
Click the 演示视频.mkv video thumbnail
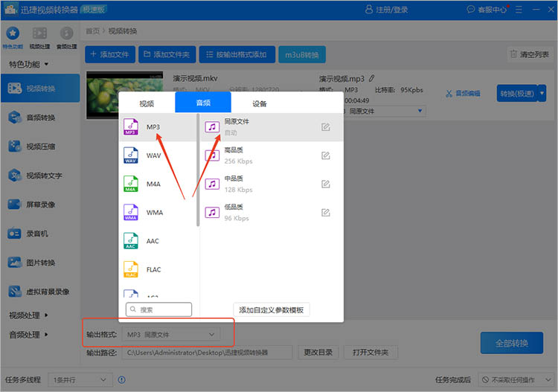[x=125, y=94]
